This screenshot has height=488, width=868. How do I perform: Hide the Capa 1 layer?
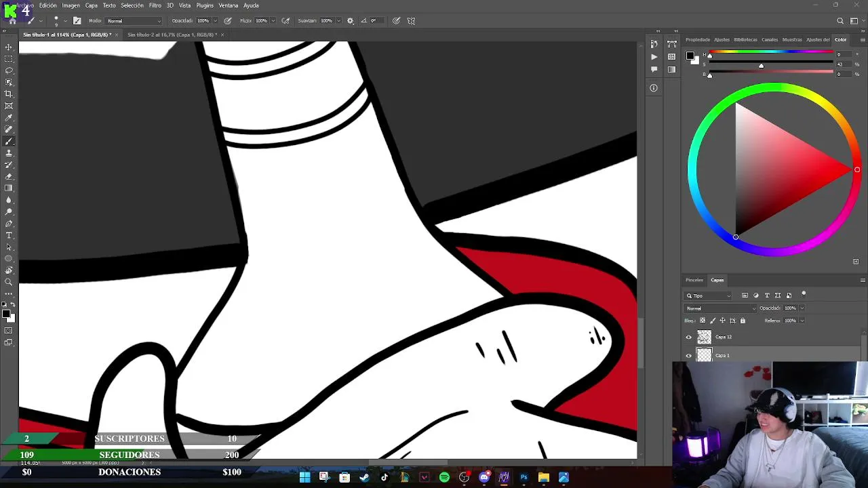pos(688,355)
